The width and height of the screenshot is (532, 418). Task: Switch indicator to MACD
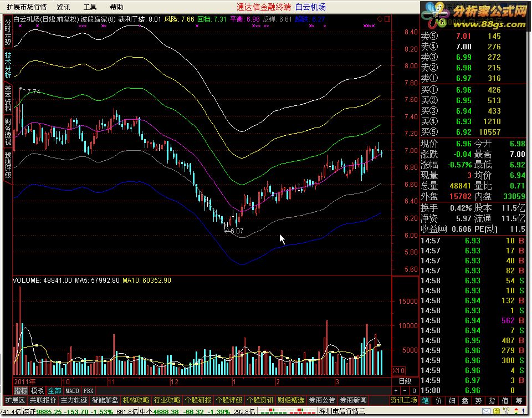click(72, 390)
